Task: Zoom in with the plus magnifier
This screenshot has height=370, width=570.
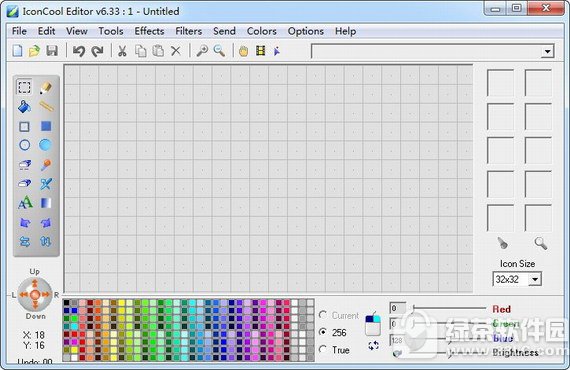Action: tap(202, 51)
